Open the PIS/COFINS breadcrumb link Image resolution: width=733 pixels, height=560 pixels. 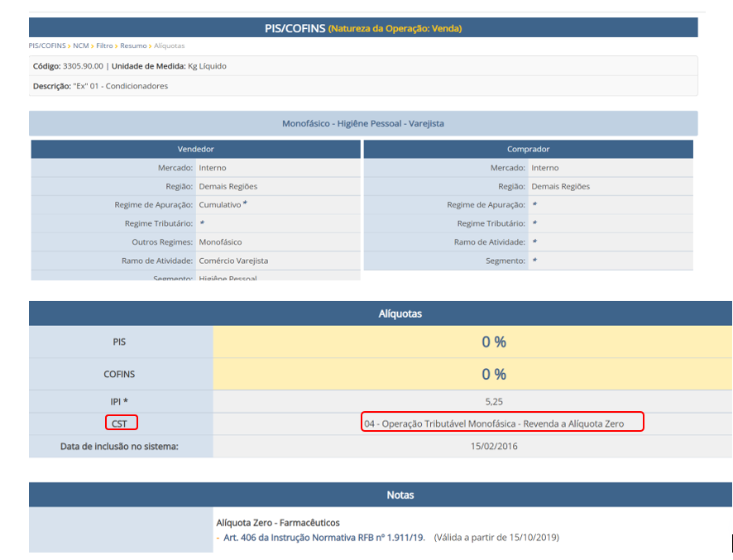(48, 45)
